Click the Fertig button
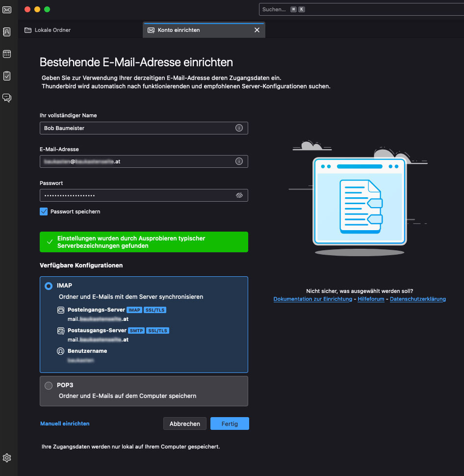This screenshot has width=464, height=476. point(230,423)
